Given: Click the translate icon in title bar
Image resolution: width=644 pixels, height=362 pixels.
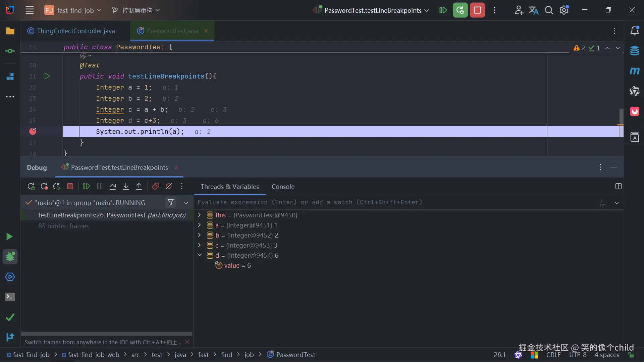Looking at the screenshot, I should tap(533, 10).
